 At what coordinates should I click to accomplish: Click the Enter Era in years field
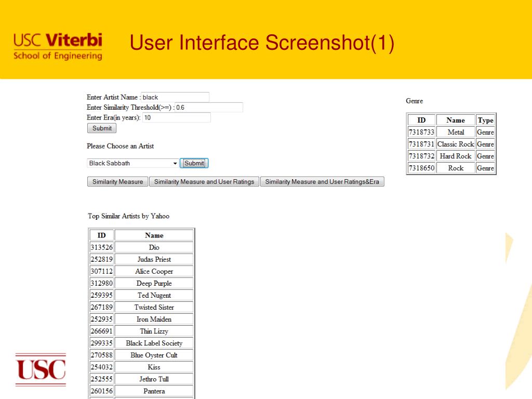point(177,118)
